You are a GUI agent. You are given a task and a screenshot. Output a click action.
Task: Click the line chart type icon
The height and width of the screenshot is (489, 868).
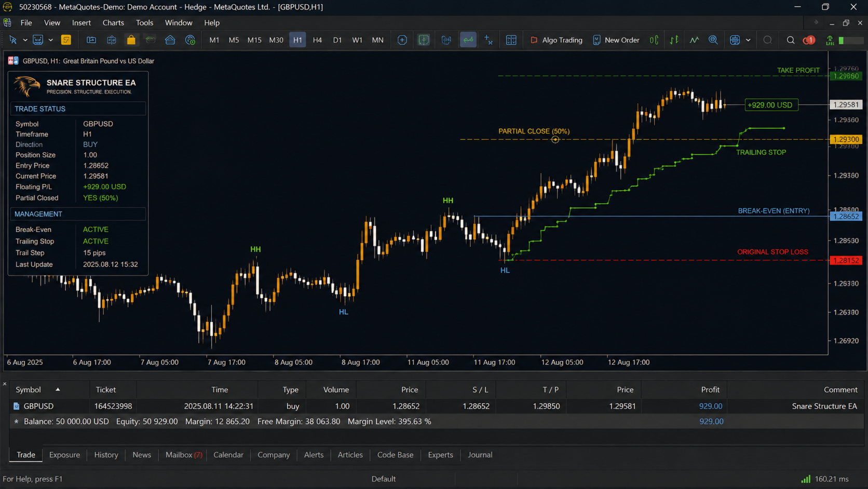tap(694, 40)
